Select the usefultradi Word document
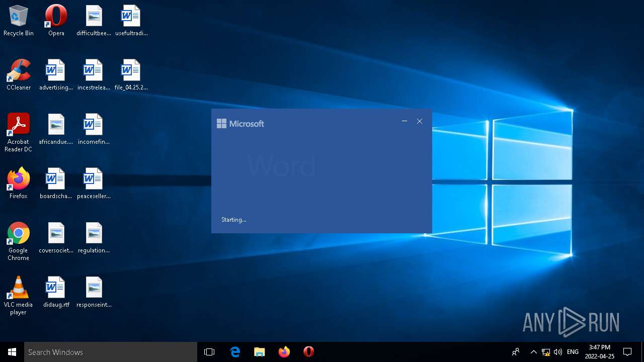644x362 pixels. click(x=131, y=21)
